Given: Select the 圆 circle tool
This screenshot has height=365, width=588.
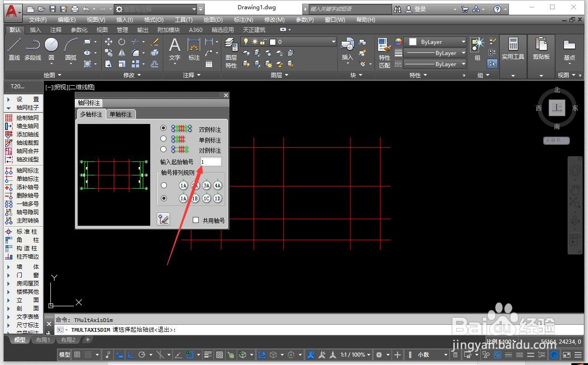Looking at the screenshot, I should (51, 49).
